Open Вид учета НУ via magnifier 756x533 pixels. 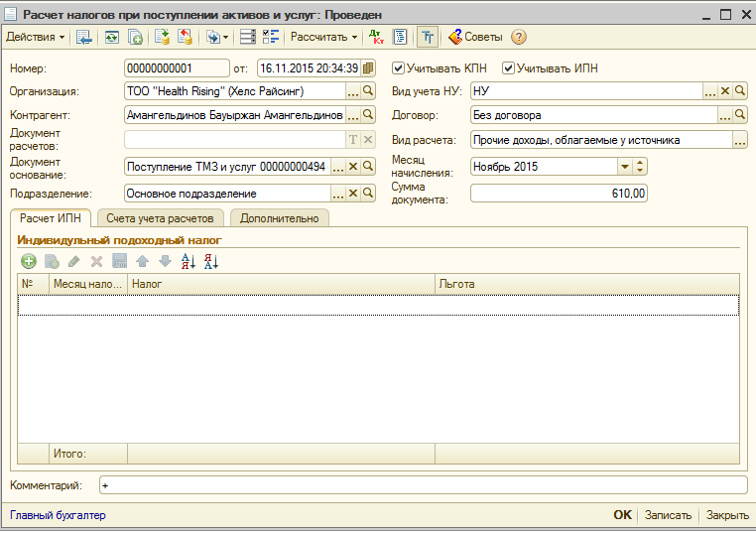tap(739, 91)
